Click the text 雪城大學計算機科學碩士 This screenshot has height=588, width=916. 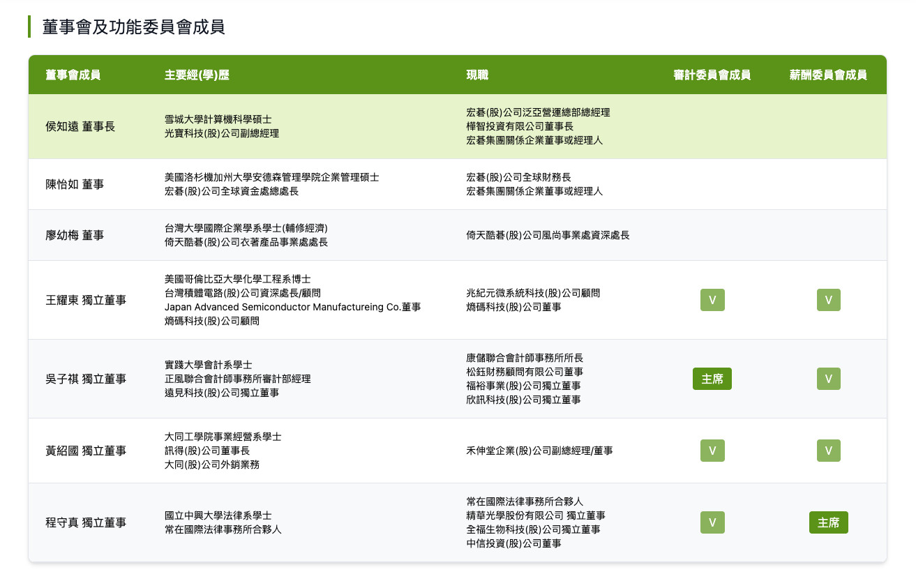coord(218,119)
